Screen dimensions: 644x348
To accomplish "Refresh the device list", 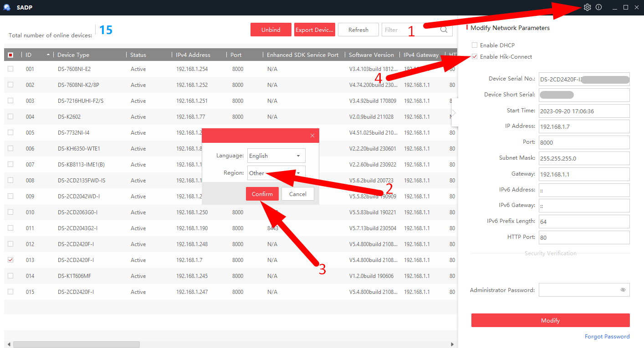I will click(x=358, y=30).
